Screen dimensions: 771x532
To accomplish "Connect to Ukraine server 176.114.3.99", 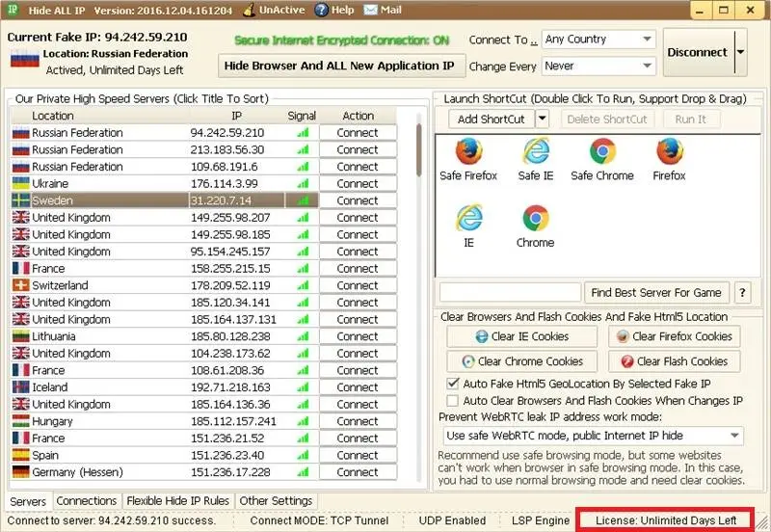I will coord(358,183).
